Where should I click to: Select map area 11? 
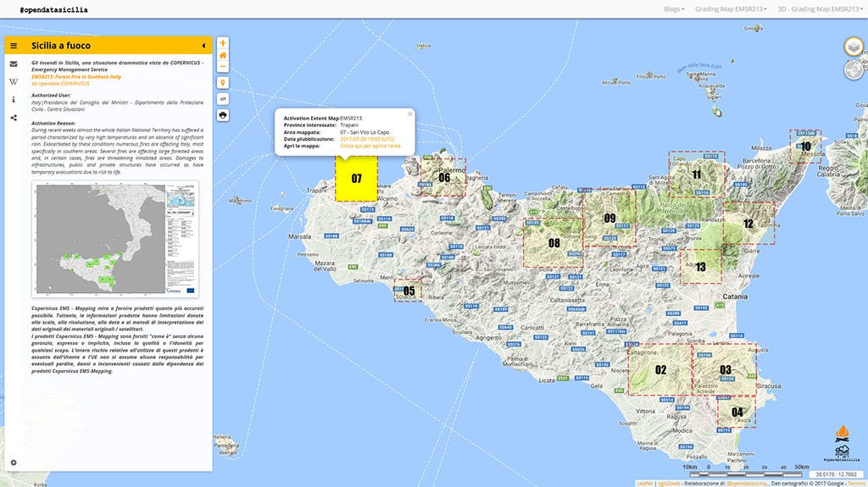coord(697,174)
